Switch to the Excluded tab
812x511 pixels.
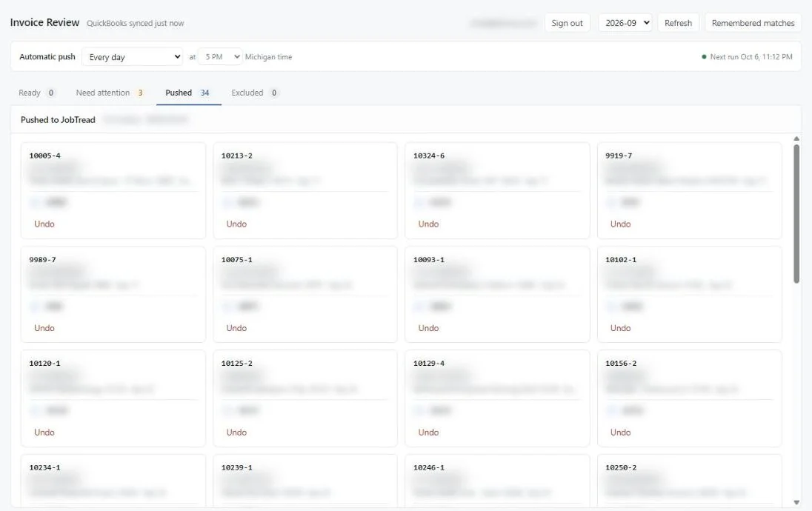254,93
